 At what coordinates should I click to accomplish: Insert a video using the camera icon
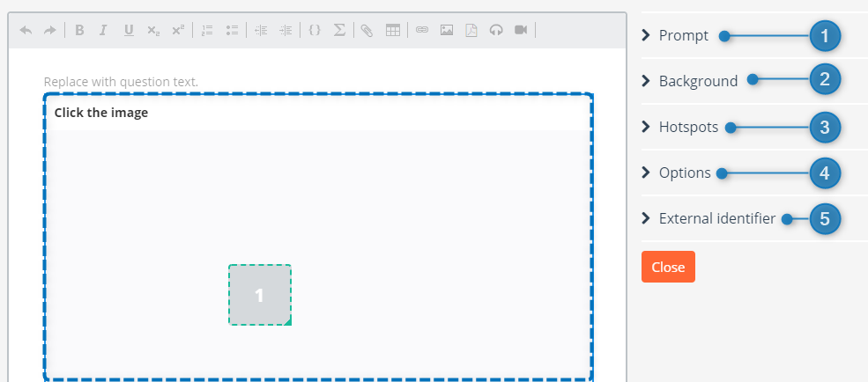click(521, 30)
